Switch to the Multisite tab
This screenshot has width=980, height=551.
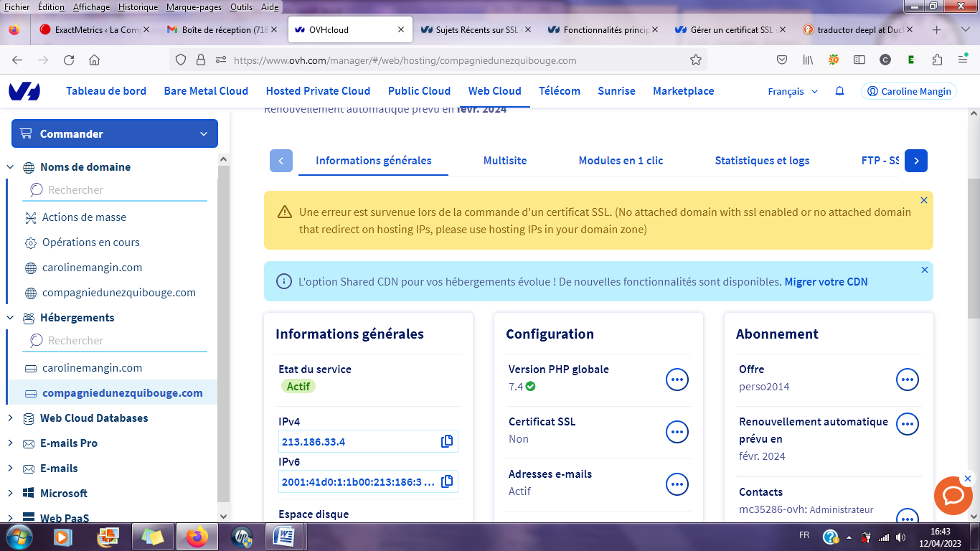click(504, 161)
